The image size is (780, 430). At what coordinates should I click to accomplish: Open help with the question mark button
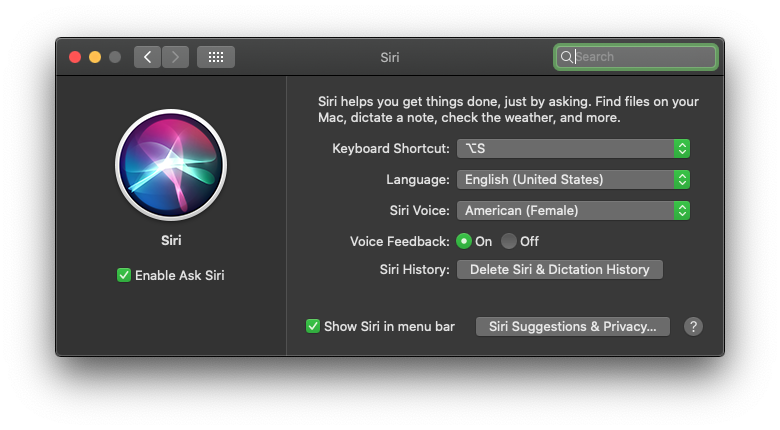tap(693, 326)
